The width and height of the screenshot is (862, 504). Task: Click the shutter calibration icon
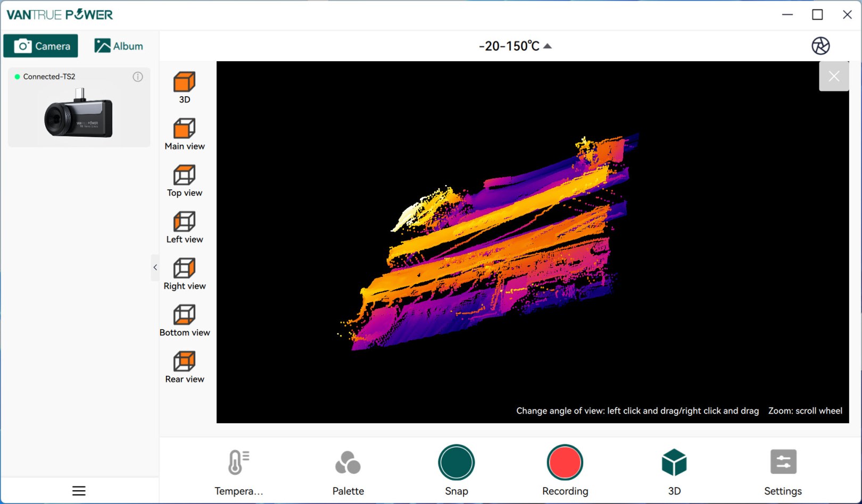click(820, 46)
